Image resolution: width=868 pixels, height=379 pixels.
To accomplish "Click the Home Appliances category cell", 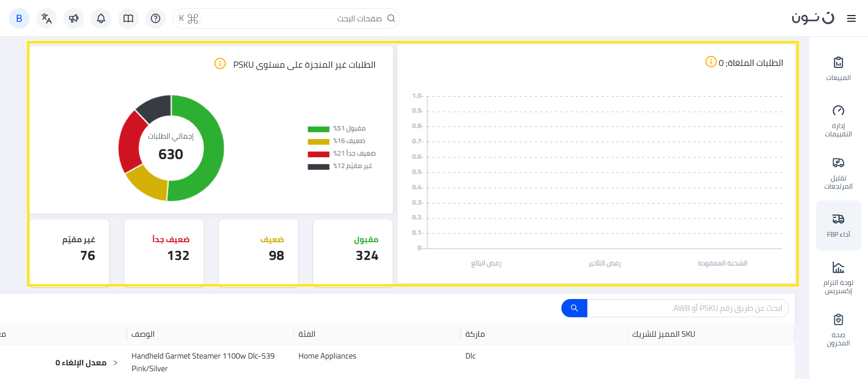I will click(x=327, y=356).
